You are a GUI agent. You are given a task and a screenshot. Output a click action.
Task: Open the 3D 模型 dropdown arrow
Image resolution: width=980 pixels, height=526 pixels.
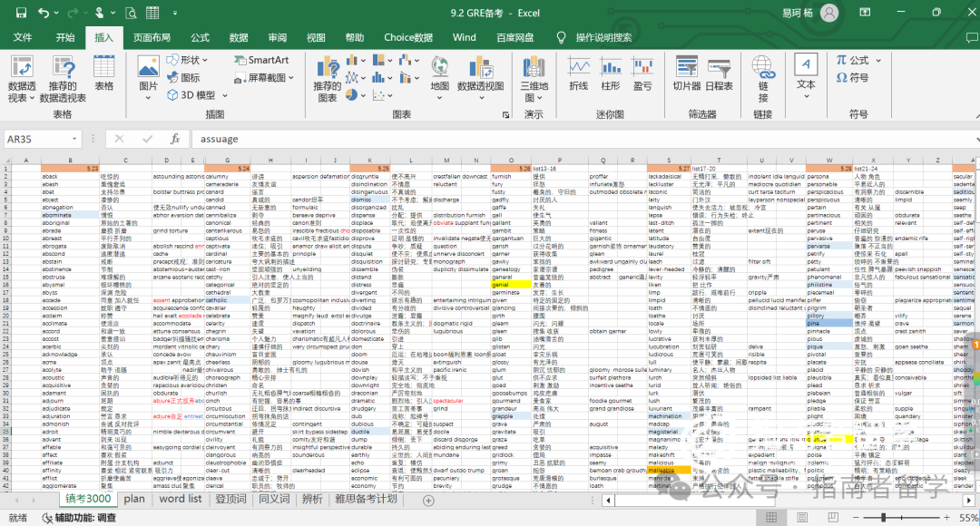[225, 95]
